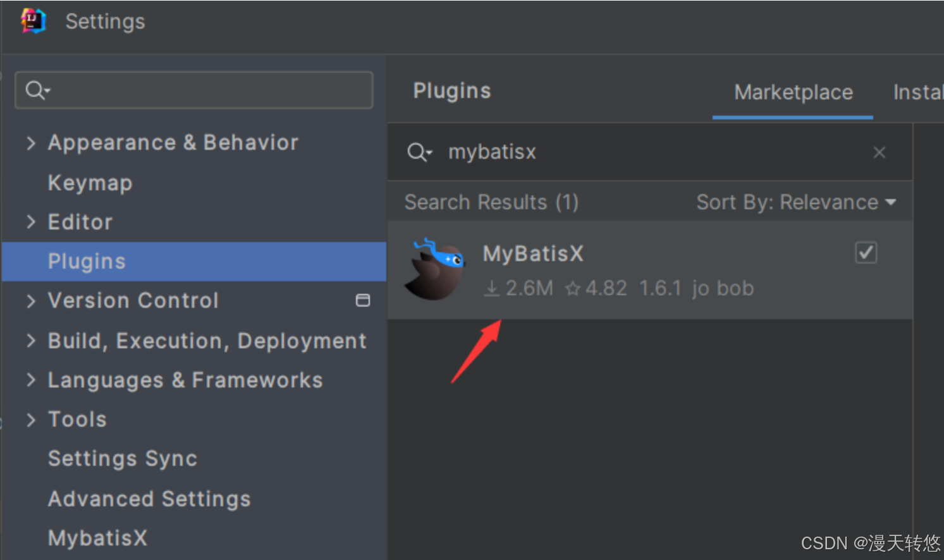This screenshot has height=560, width=944.
Task: Select Tools label in tree
Action: pos(77,420)
